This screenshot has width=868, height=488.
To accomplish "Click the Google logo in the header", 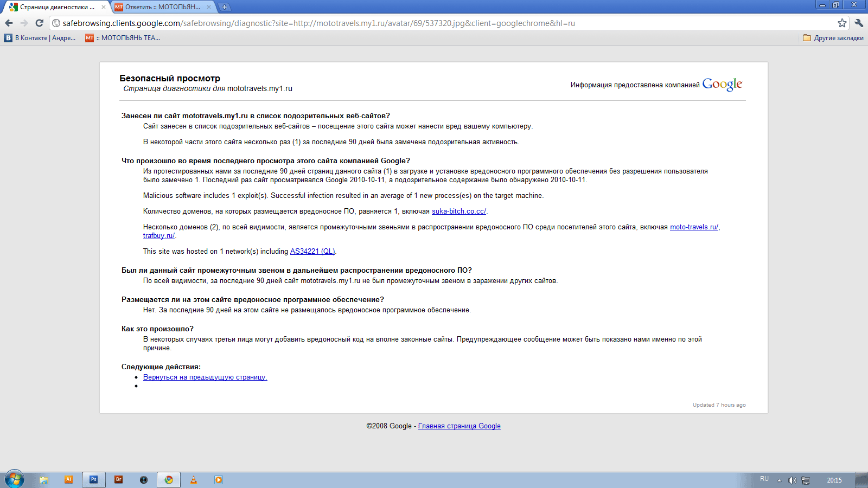I will (722, 84).
